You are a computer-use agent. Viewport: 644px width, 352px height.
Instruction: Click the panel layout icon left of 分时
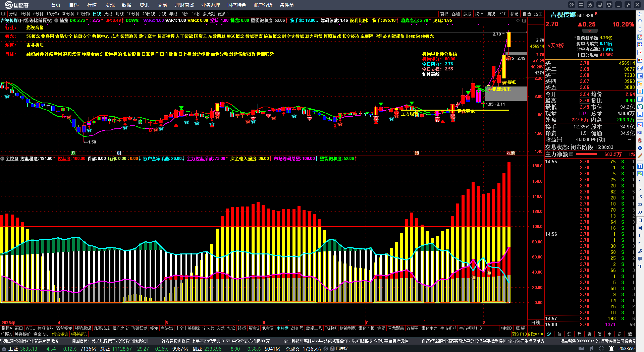click(x=3, y=14)
